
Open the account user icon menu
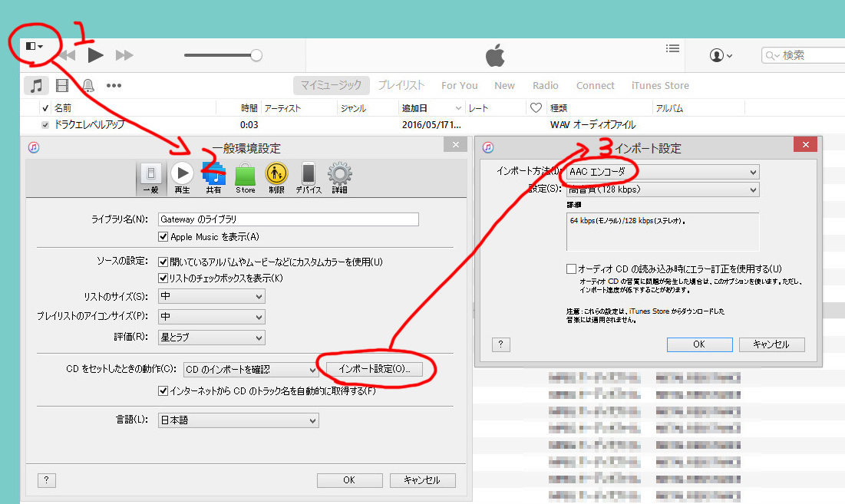[x=721, y=55]
